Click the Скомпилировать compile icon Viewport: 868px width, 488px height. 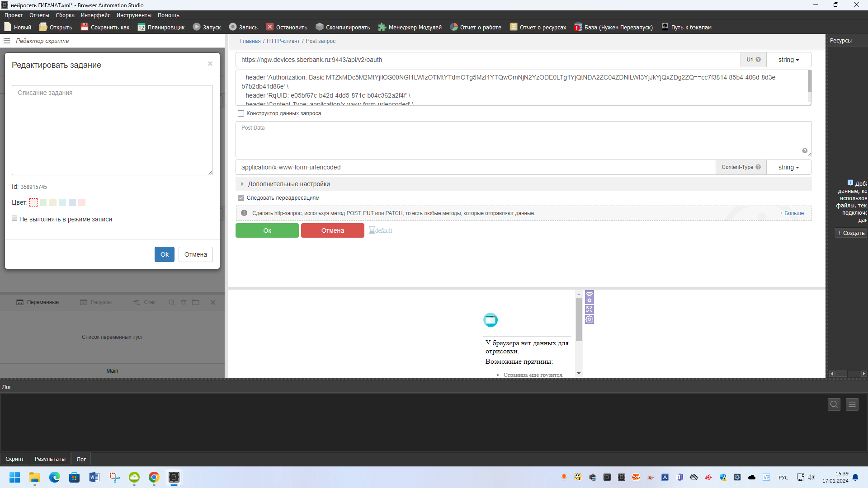pyautogui.click(x=320, y=27)
